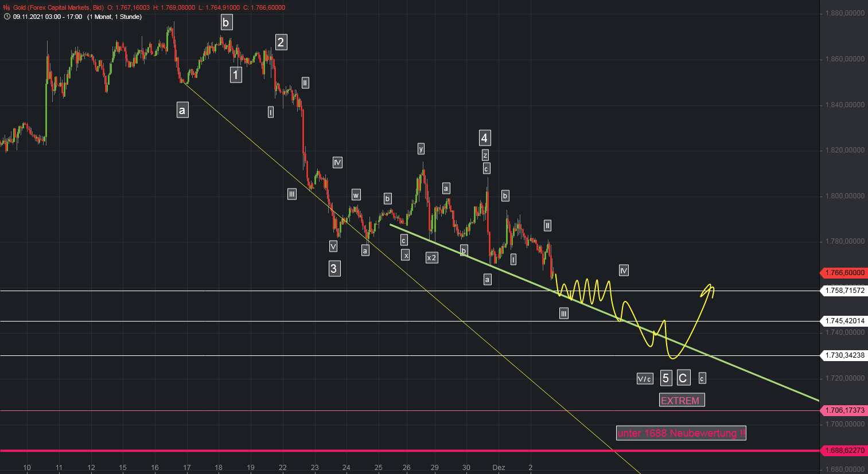Select the 1.758,71572 price level tag

click(844, 291)
